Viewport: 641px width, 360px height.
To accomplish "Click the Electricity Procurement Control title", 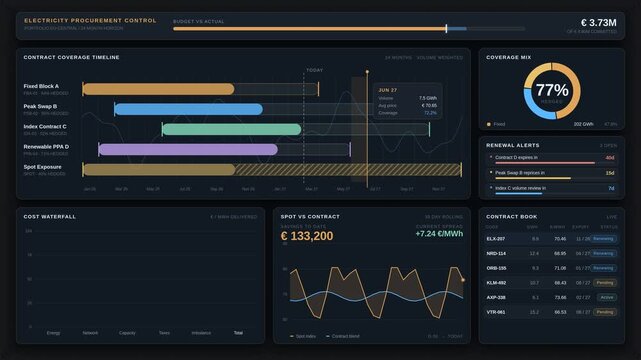I will 90,20.
